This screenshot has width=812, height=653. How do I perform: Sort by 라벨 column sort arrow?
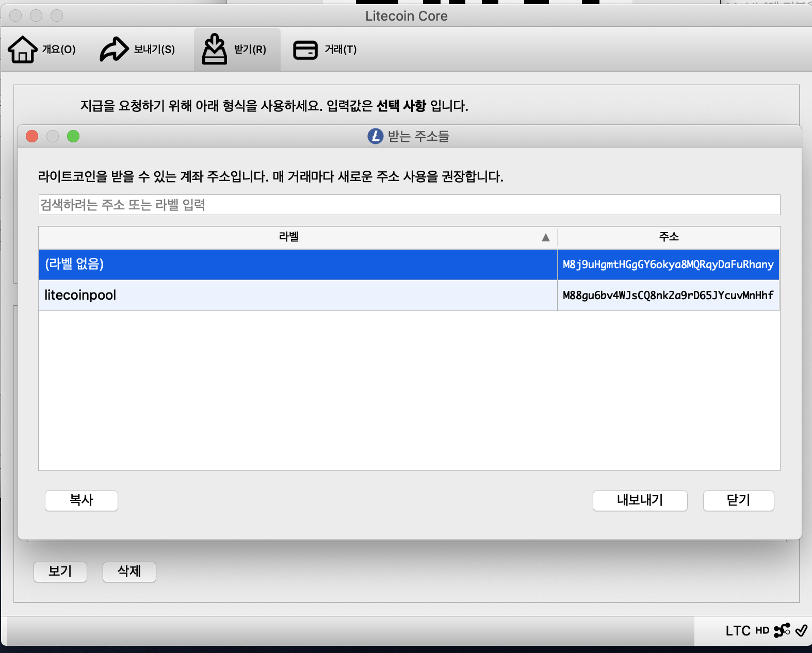pyautogui.click(x=546, y=237)
